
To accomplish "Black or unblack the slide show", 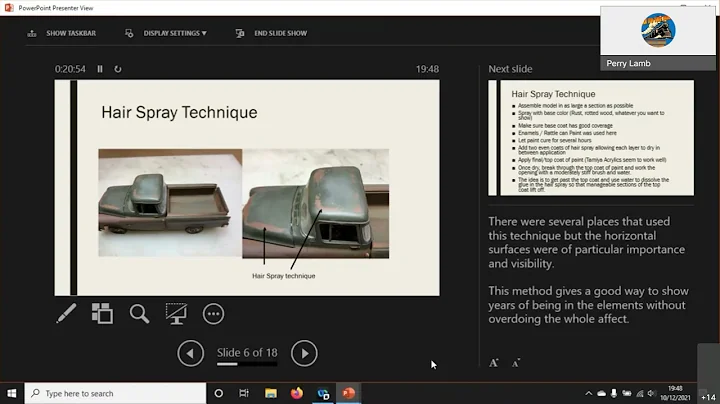I will (x=176, y=314).
